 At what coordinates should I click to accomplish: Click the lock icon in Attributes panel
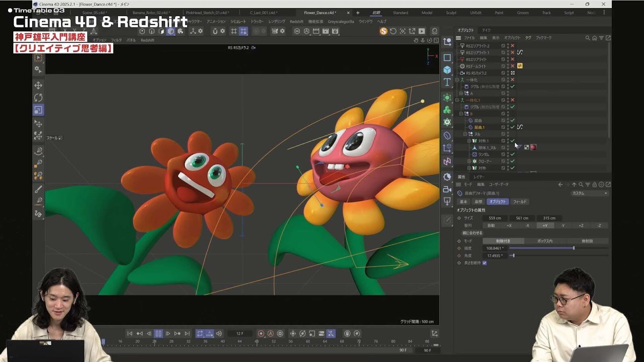[x=594, y=185]
